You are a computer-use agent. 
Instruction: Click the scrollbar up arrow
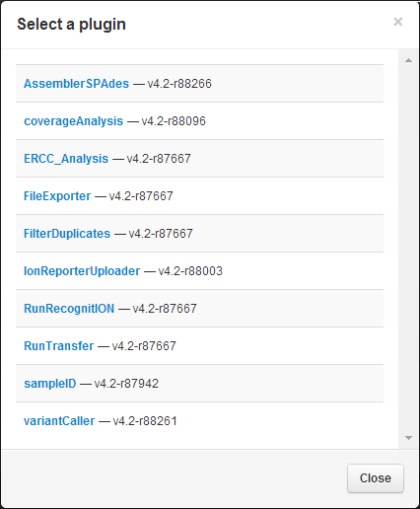(x=408, y=60)
